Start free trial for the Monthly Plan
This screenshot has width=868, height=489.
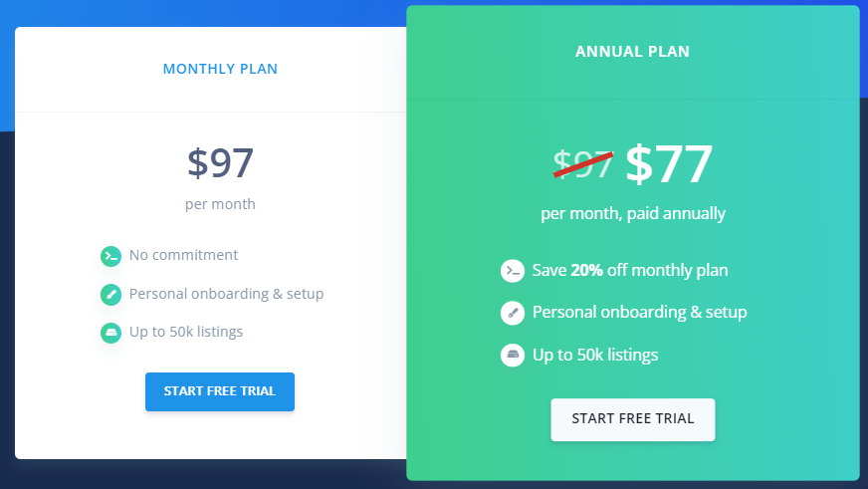[220, 391]
